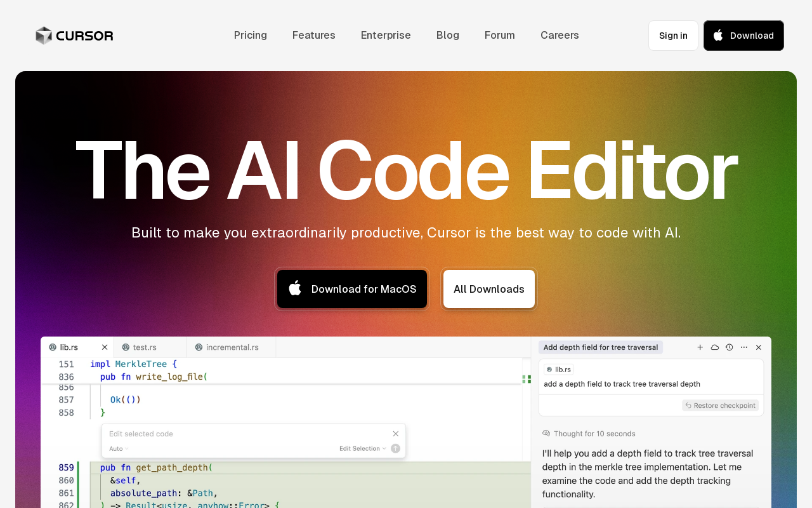Click 'absolute_path: &Path,' code line

coord(164,493)
